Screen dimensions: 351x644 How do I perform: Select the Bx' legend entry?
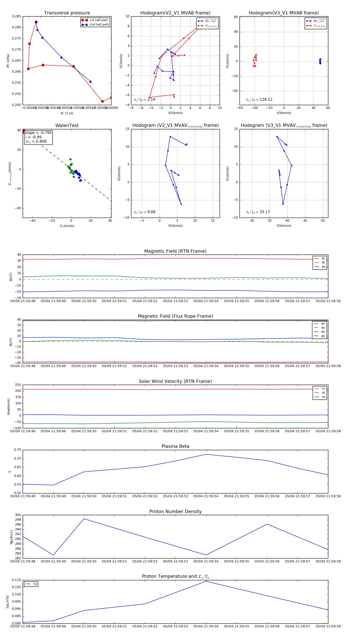(x=320, y=324)
